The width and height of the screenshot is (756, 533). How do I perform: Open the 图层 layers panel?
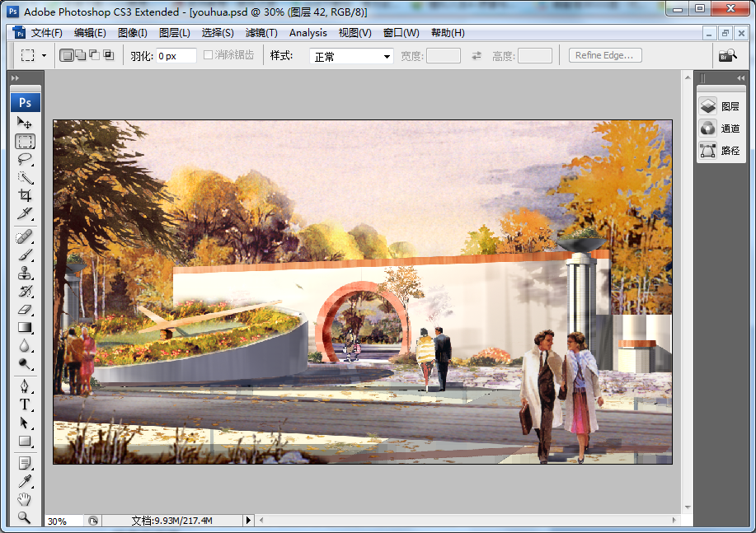(721, 106)
